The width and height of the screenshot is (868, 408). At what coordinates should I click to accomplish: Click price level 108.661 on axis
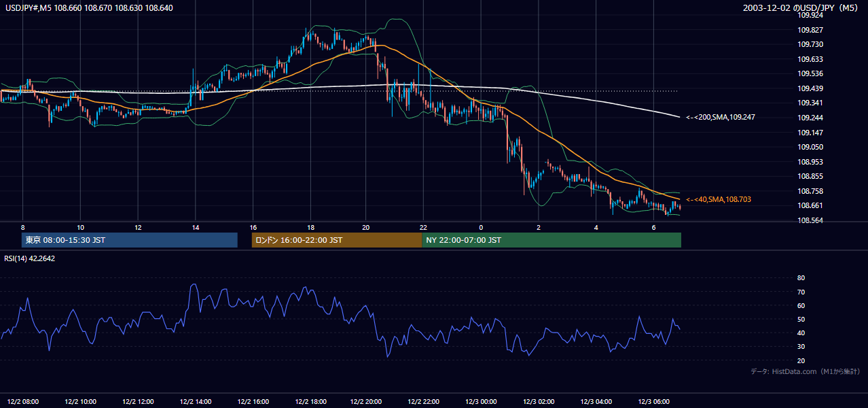click(811, 206)
